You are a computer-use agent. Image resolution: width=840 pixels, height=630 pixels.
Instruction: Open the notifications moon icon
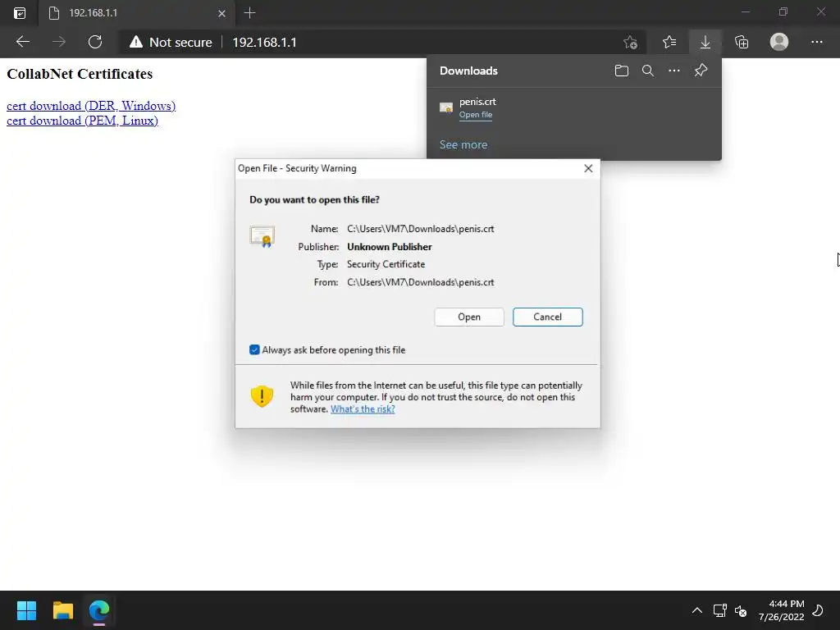[818, 610]
